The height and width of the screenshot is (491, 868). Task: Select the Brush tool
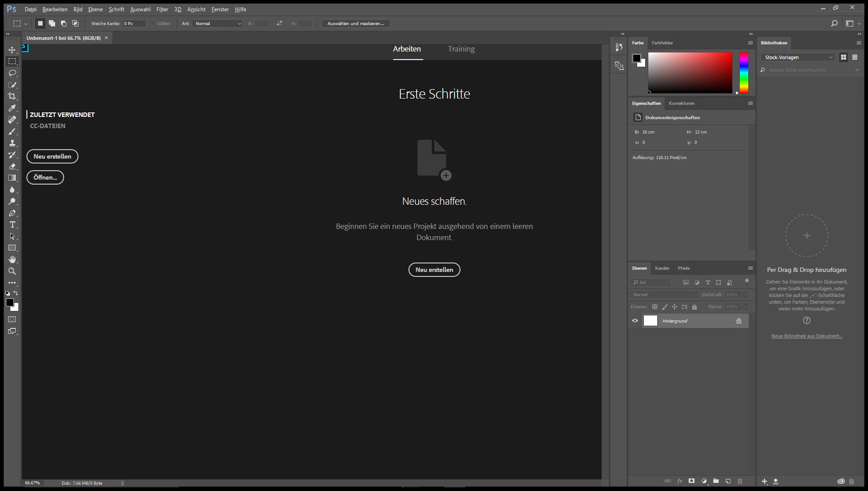(x=12, y=131)
